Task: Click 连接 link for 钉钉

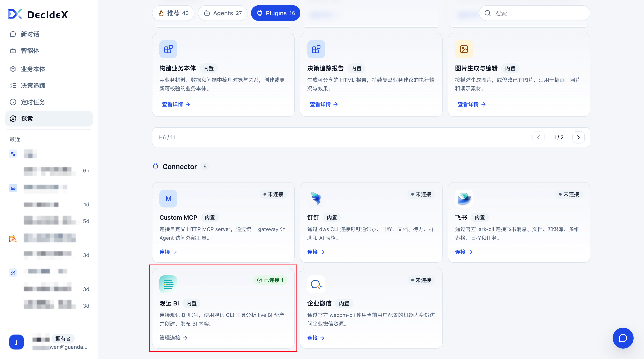Action: tap(316, 252)
